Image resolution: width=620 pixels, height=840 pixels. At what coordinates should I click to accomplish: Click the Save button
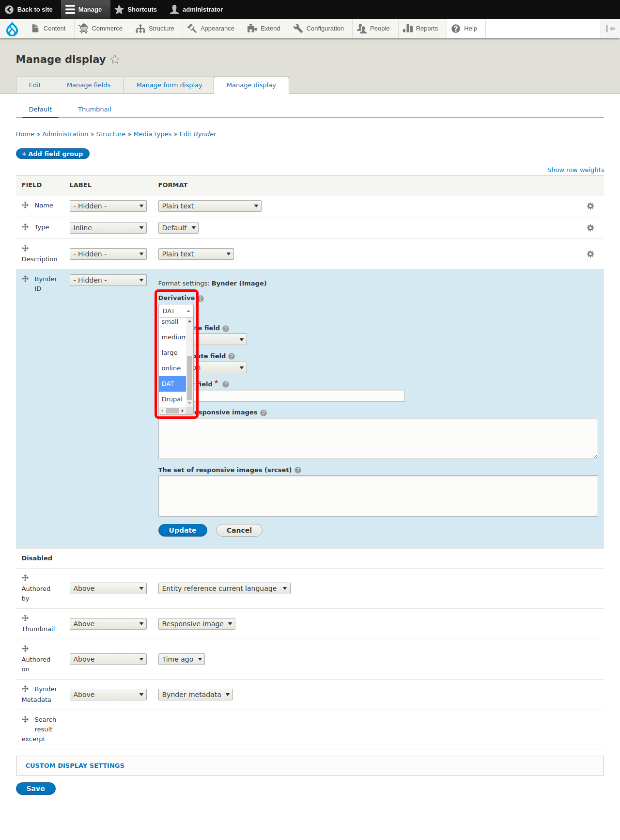click(x=36, y=789)
